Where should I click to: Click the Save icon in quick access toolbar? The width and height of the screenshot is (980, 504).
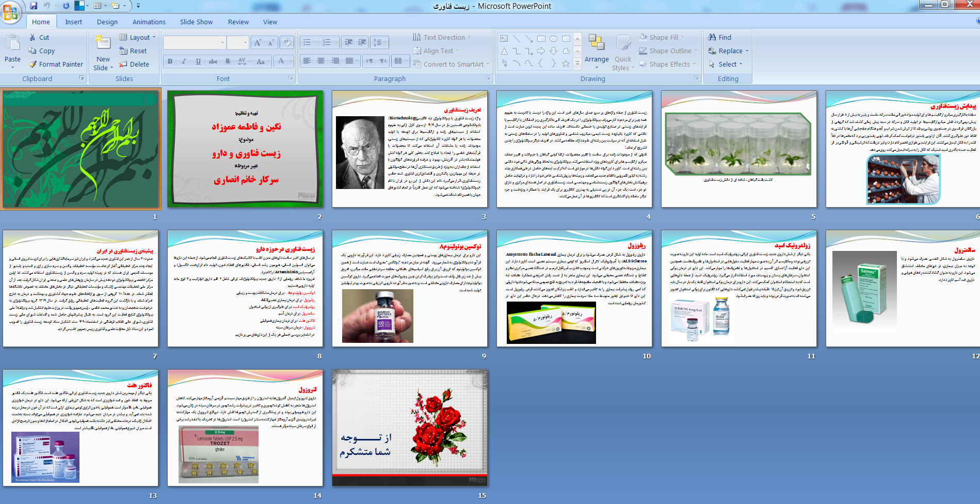[34, 6]
